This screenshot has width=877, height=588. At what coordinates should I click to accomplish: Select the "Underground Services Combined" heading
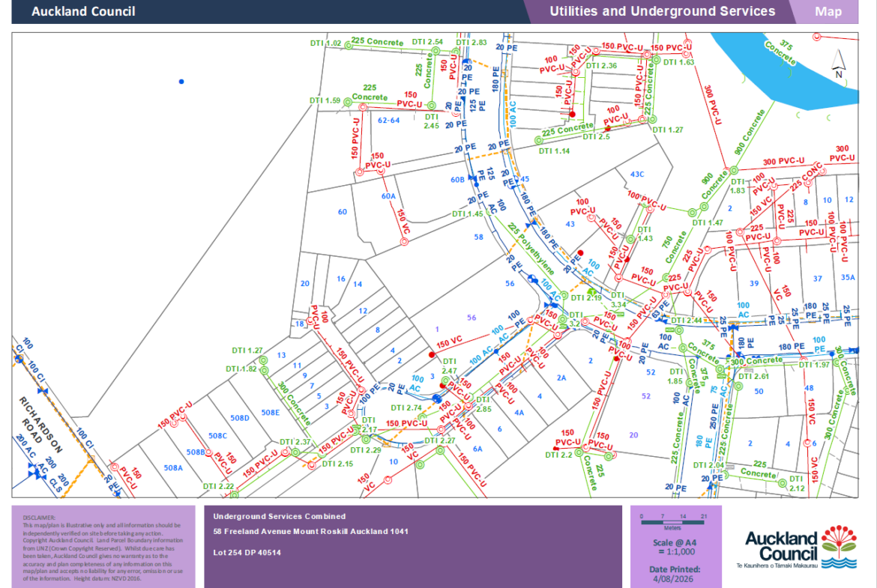click(x=279, y=516)
